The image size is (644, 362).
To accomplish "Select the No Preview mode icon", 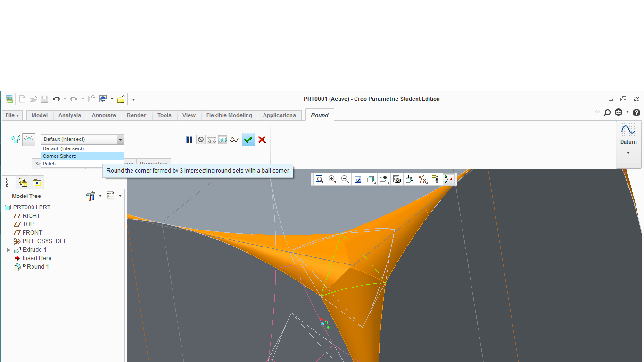I will (x=201, y=140).
